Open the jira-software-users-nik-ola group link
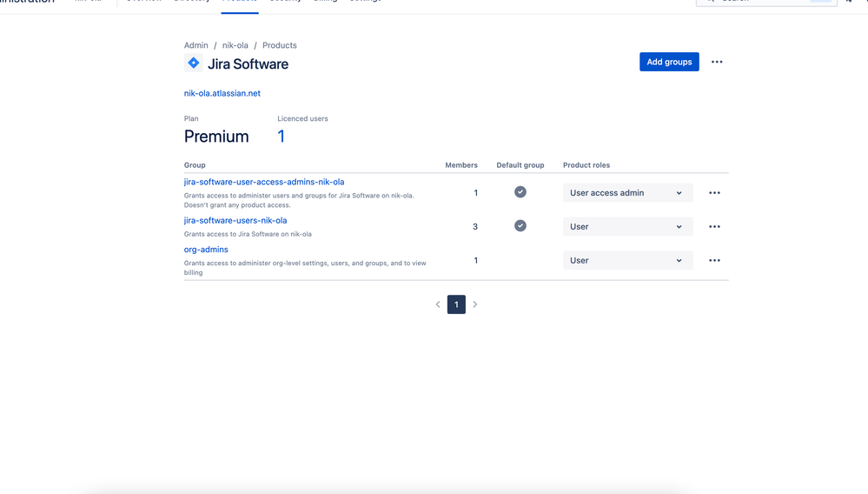Image resolution: width=868 pixels, height=494 pixels. pos(235,220)
